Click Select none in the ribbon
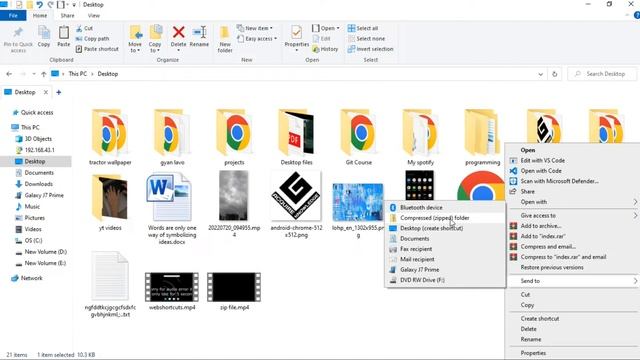 pyautogui.click(x=367, y=38)
